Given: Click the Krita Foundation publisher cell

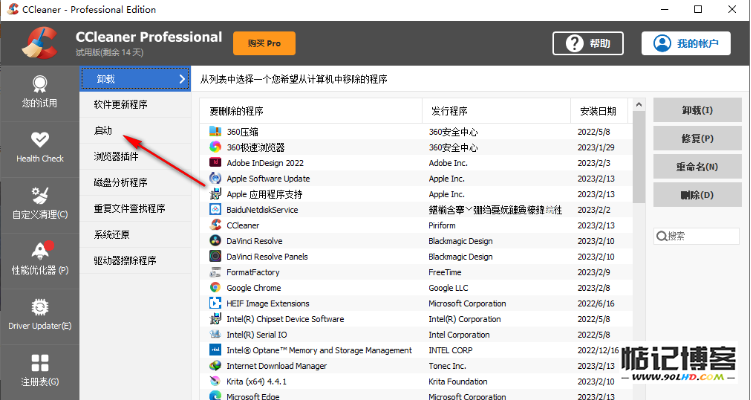Looking at the screenshot, I should pyautogui.click(x=457, y=382).
